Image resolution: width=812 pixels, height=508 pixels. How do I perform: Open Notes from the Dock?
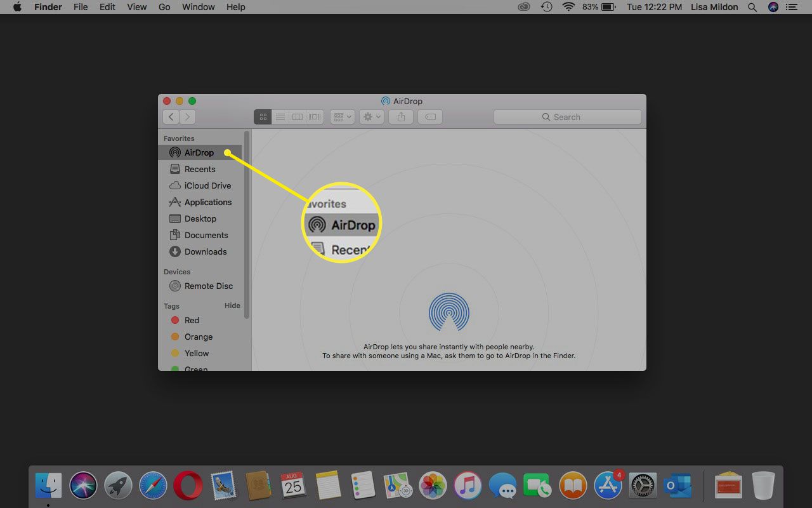pyautogui.click(x=329, y=486)
